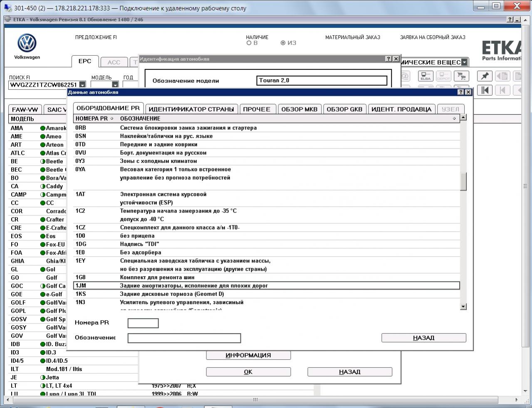This screenshot has width=532, height=408.
Task: Switch to ИДЕНТИФИКАТОР СТРАНЫ tab
Action: tap(191, 109)
